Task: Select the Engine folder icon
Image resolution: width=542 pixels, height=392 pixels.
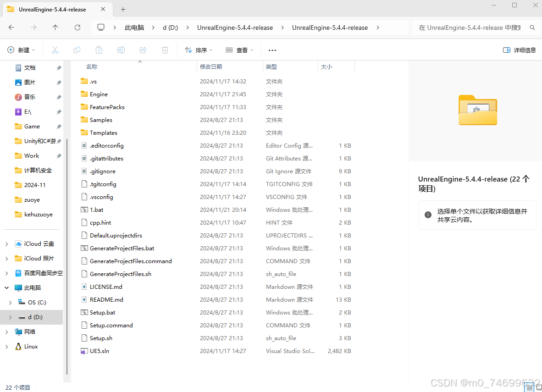Action: [x=84, y=94]
